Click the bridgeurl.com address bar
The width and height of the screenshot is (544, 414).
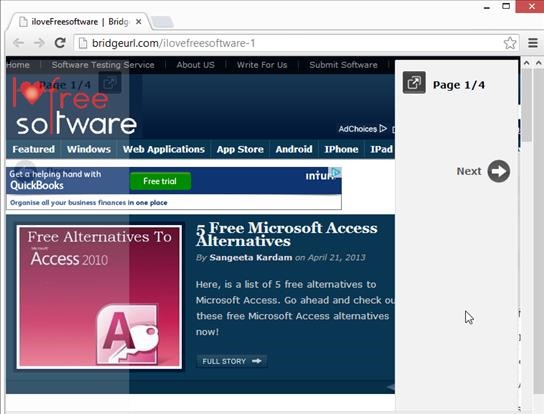[x=296, y=43]
